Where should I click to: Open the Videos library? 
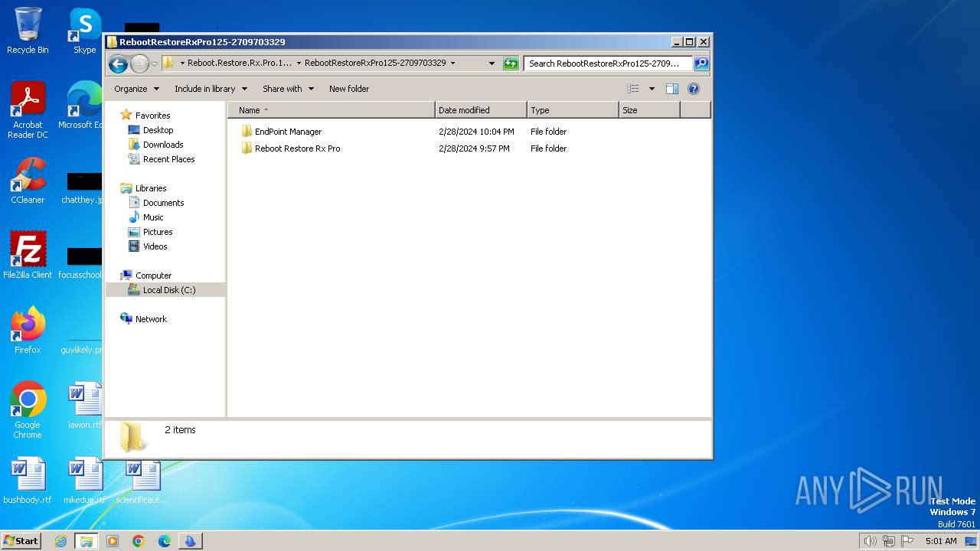[x=155, y=246]
